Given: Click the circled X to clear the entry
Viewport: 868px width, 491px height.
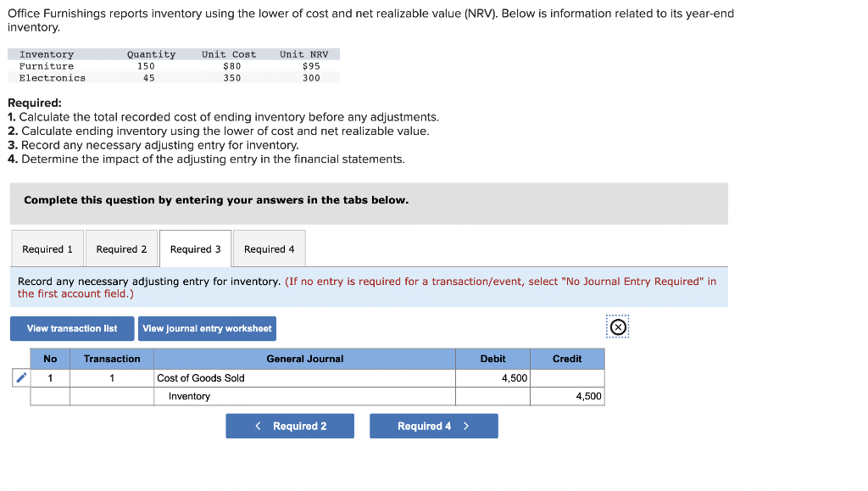Looking at the screenshot, I should pos(617,326).
